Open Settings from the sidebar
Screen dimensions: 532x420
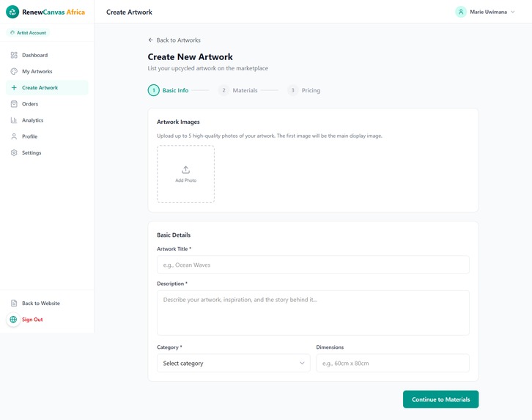[47, 152]
